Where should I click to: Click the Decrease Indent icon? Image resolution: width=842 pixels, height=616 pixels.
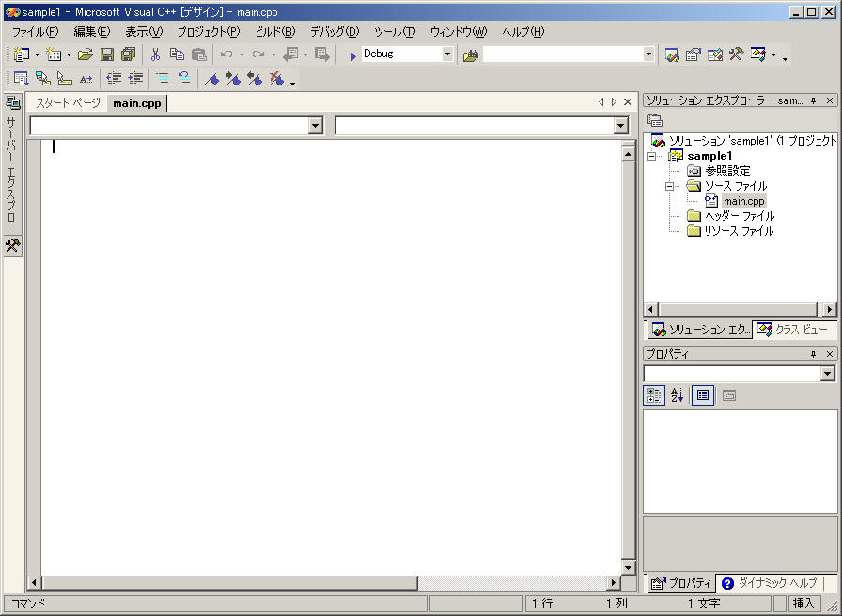tap(114, 80)
